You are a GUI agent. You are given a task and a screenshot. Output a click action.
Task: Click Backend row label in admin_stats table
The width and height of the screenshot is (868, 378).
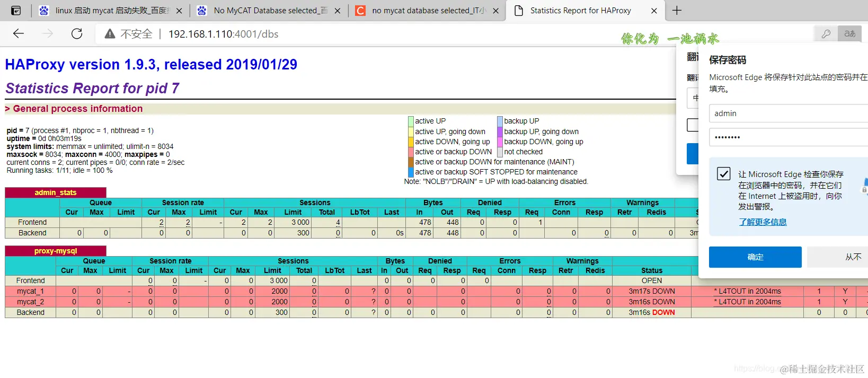pos(32,233)
